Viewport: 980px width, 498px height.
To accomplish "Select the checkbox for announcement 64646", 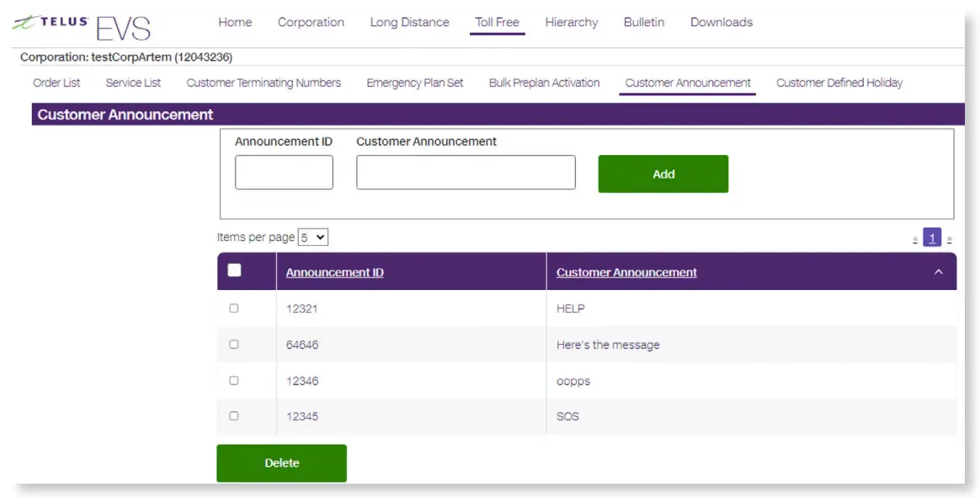I will (234, 345).
